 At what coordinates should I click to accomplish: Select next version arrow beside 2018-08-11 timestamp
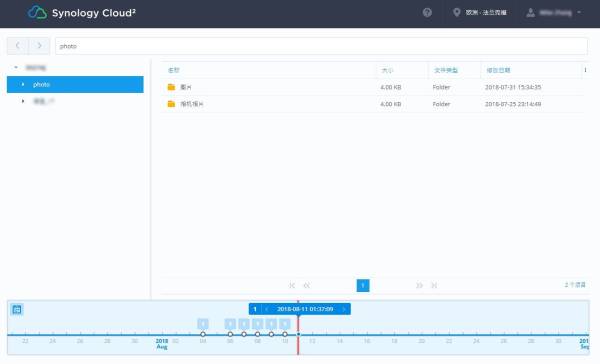pyautogui.click(x=344, y=309)
